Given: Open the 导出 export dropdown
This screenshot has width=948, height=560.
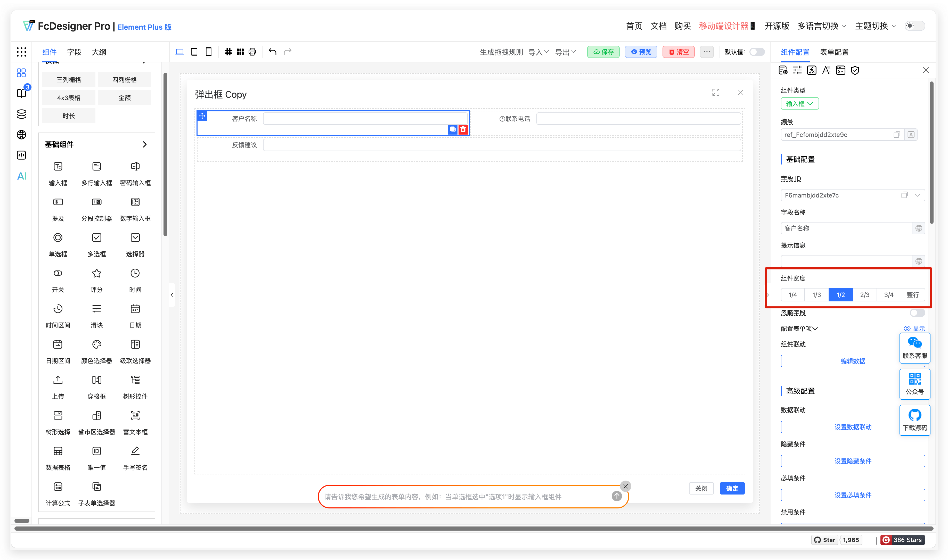Looking at the screenshot, I should tap(565, 52).
